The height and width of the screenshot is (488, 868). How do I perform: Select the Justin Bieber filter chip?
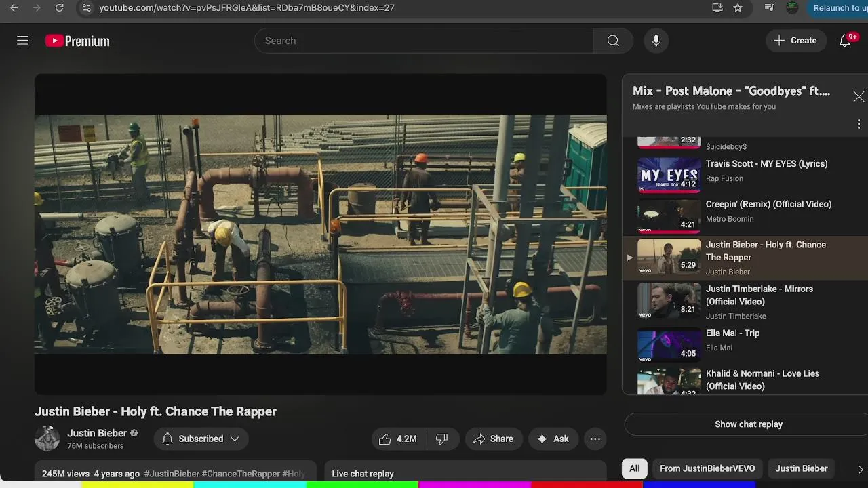coord(802,468)
